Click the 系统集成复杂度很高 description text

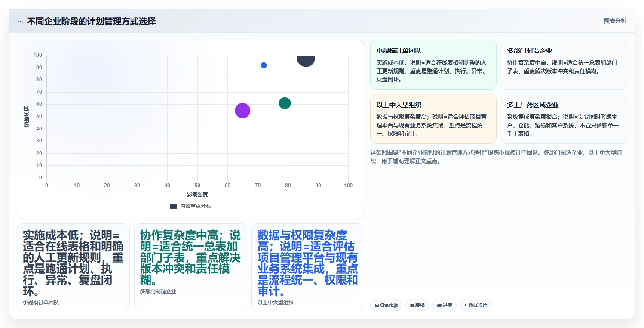(563, 125)
